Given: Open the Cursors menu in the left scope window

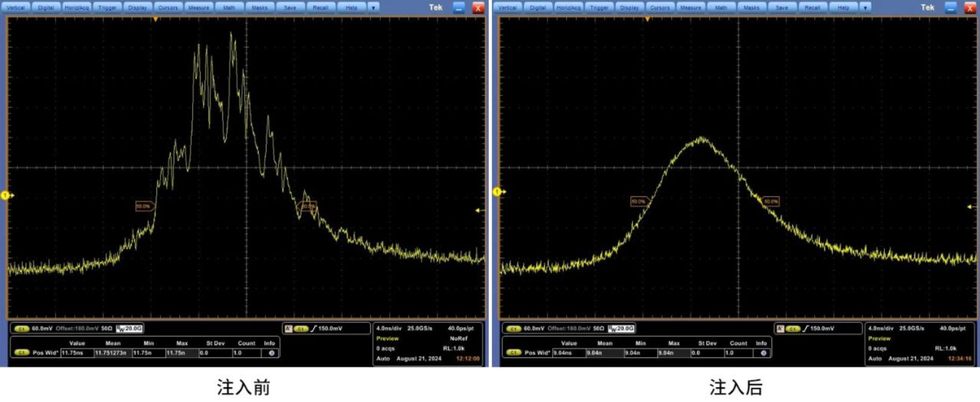Looking at the screenshot, I should point(167,8).
